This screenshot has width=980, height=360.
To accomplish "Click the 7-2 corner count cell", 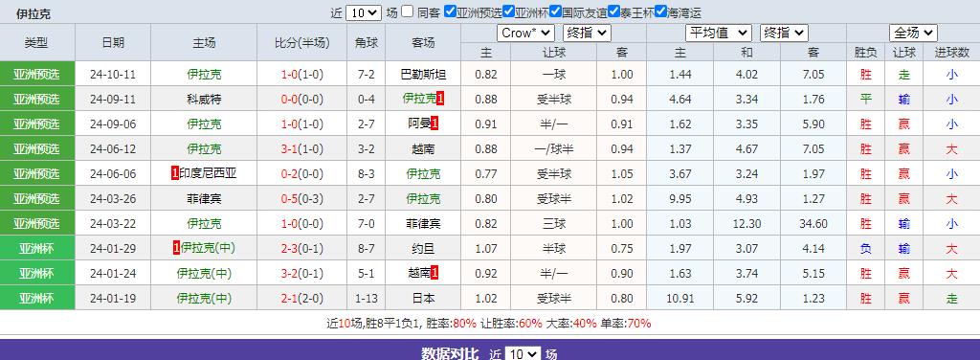I will coord(367,75).
